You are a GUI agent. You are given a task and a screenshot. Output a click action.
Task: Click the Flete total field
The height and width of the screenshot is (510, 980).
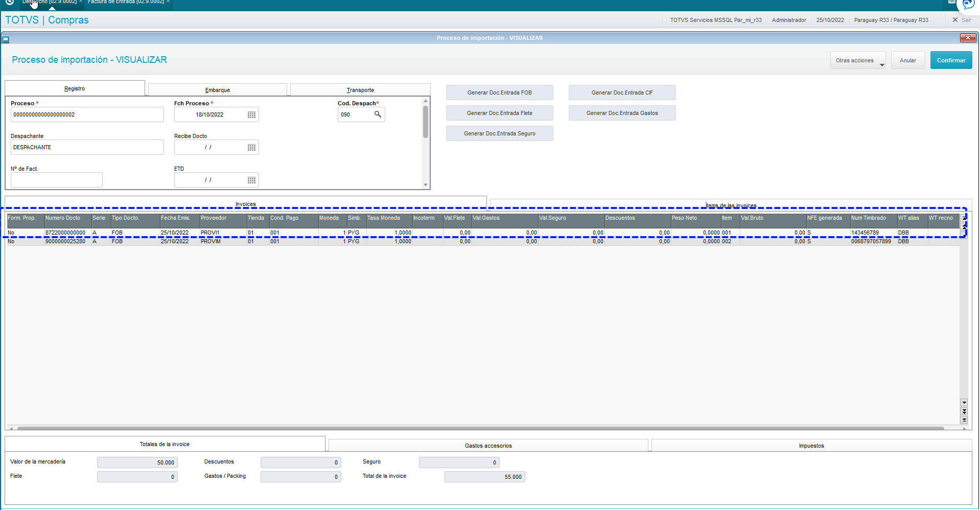[137, 477]
